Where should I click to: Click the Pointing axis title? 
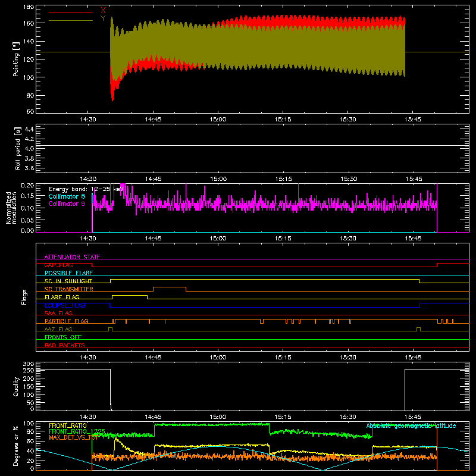16,59
